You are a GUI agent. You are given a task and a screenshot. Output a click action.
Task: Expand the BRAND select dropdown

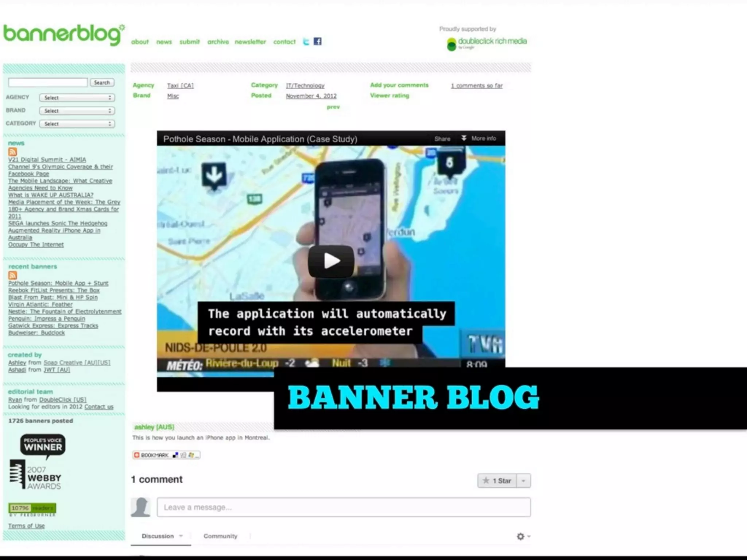pos(77,111)
